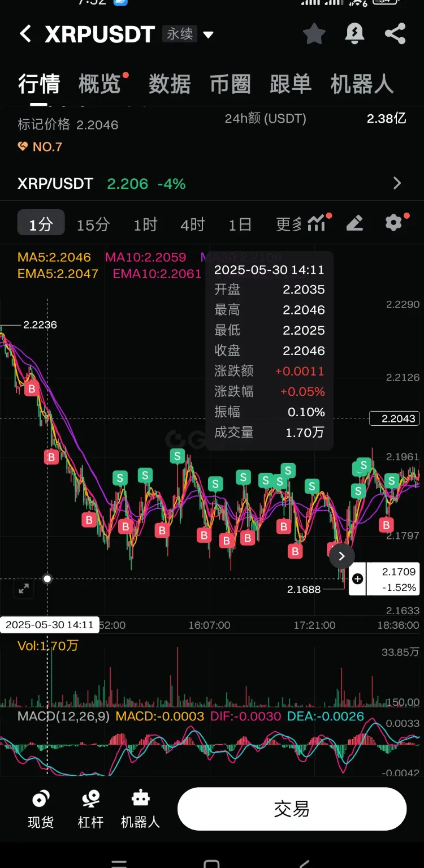Open the drawing pencil tool
This screenshot has height=868, width=424.
354,223
